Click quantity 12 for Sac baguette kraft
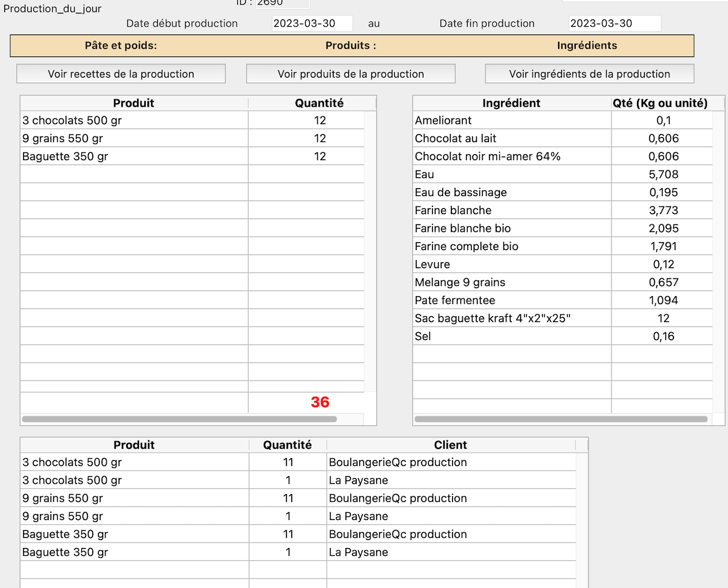 click(x=664, y=319)
